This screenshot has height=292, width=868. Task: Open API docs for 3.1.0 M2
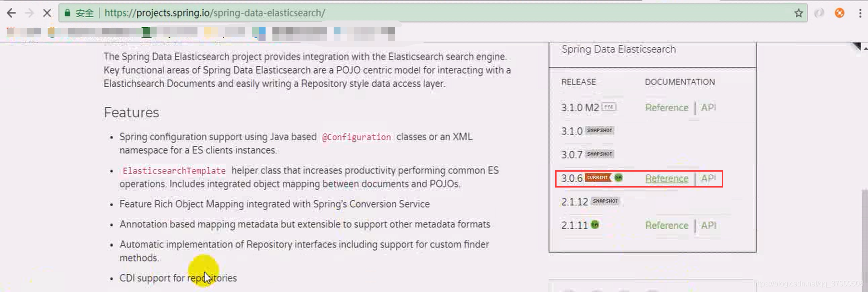[708, 108]
